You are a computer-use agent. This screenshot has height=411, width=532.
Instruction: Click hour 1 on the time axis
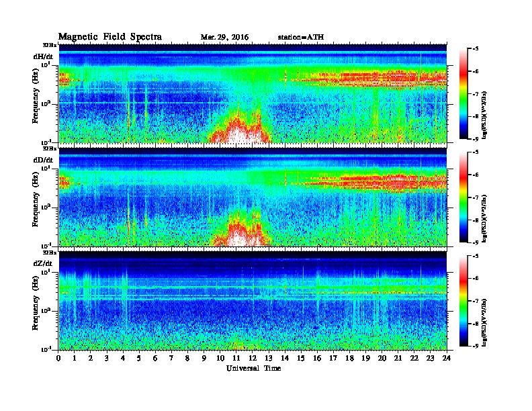(75, 359)
